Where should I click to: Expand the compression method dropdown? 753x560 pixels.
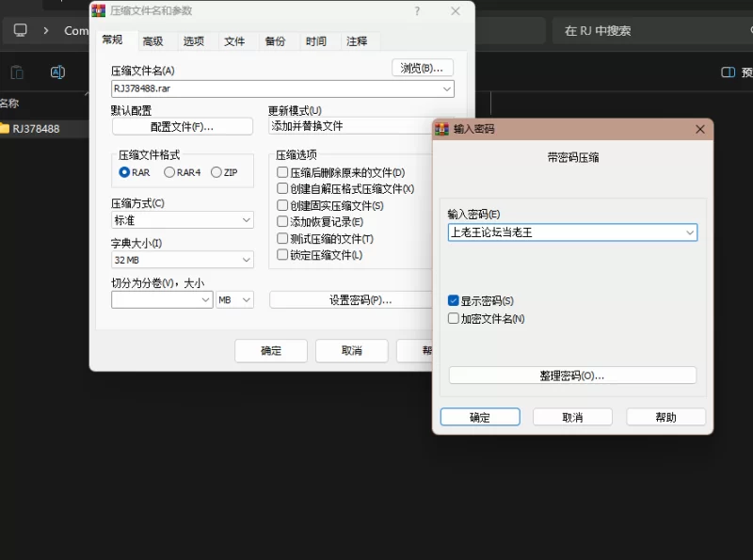(246, 220)
